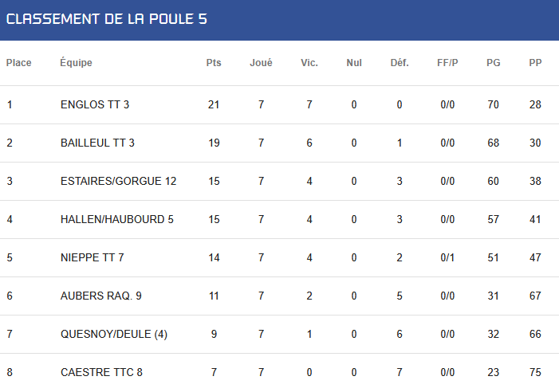The width and height of the screenshot is (559, 392).
Task: Select the HALLEN/HAUBOURD 5 team name
Action: coord(117,219)
